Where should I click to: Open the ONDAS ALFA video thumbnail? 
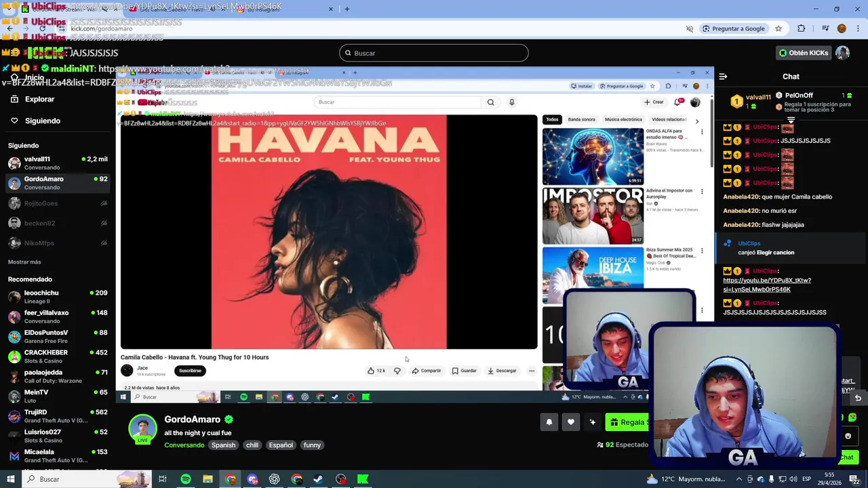(x=593, y=156)
